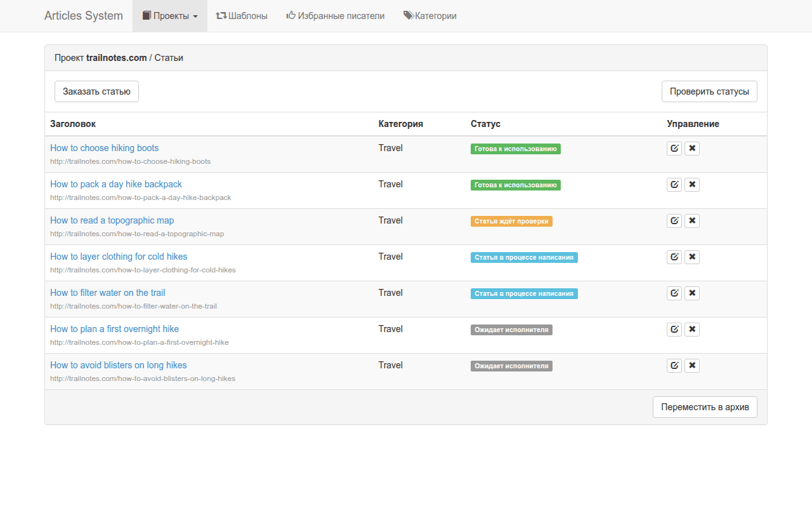Go to Articles System home

click(x=84, y=16)
